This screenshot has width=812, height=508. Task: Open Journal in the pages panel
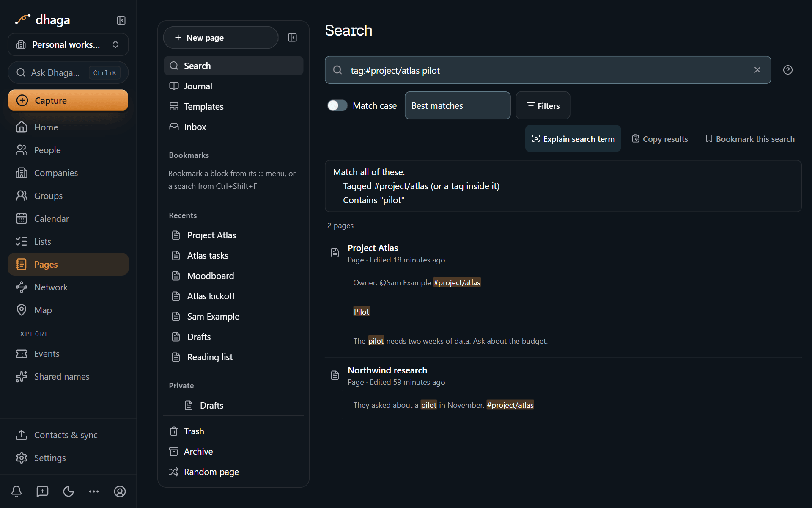coord(233,86)
